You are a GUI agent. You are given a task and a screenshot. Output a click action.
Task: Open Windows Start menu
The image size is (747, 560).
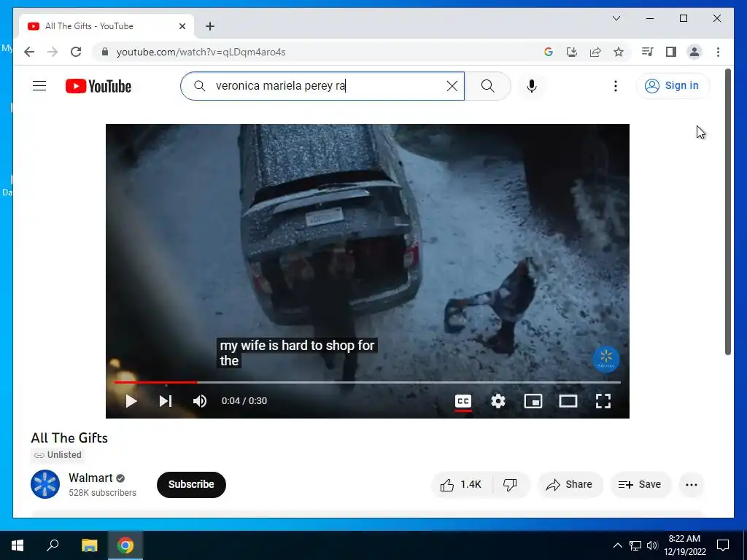point(18,545)
